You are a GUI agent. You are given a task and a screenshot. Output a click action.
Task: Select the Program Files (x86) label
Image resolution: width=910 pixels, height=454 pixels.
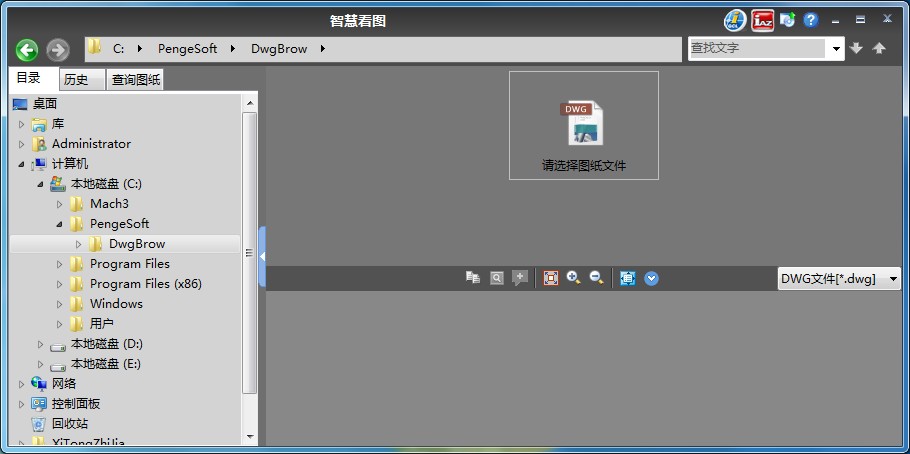[146, 284]
